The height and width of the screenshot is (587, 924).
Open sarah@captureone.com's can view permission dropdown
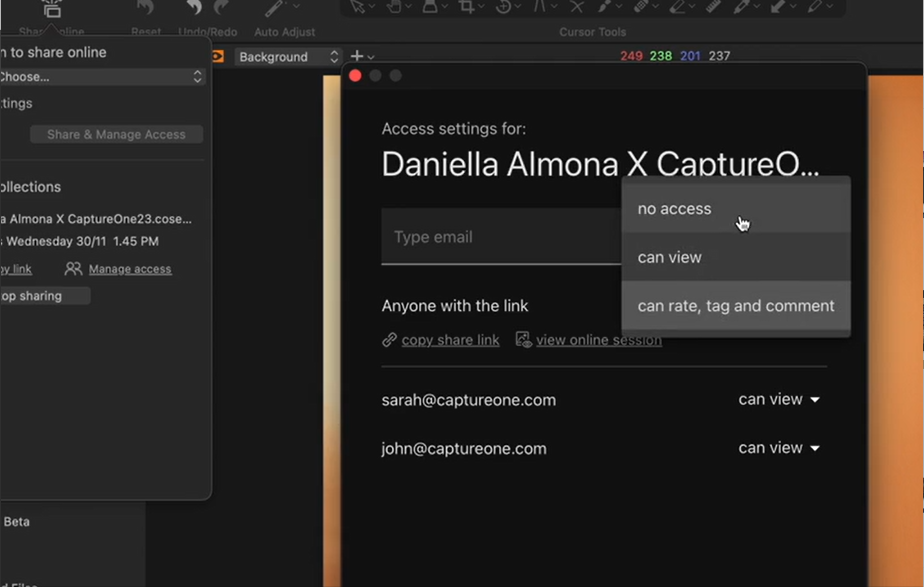coord(779,399)
